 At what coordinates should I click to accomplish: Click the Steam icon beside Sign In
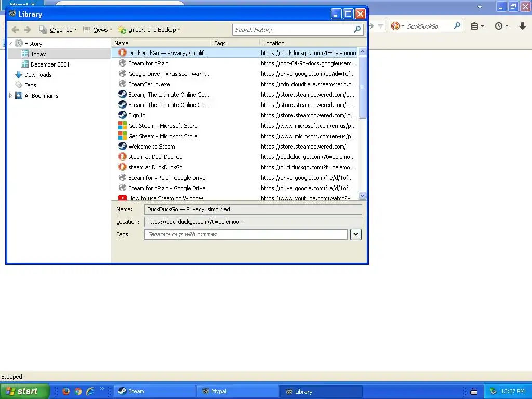click(x=123, y=115)
